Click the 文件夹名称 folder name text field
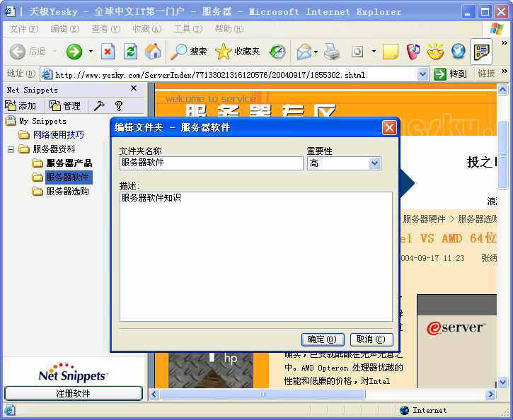 coord(211,163)
